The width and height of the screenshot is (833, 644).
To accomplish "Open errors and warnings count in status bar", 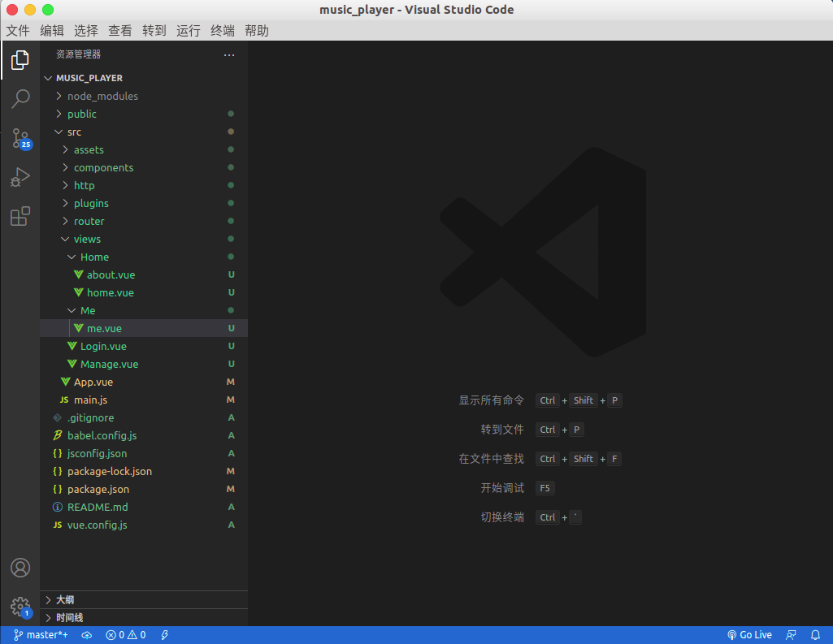I will [x=126, y=634].
